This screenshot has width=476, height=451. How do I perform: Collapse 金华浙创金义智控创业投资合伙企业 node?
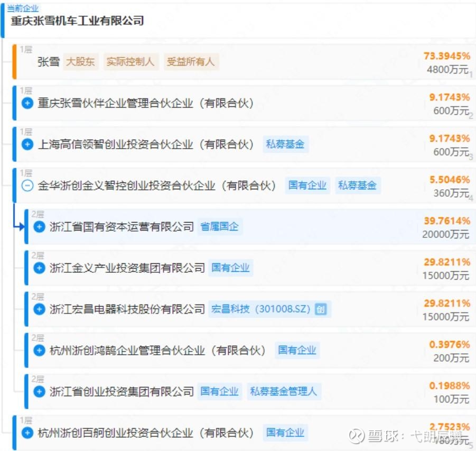[x=27, y=186]
